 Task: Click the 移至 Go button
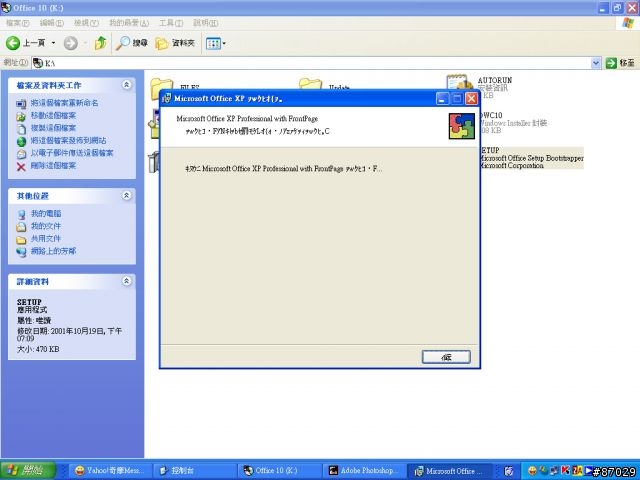(620, 63)
